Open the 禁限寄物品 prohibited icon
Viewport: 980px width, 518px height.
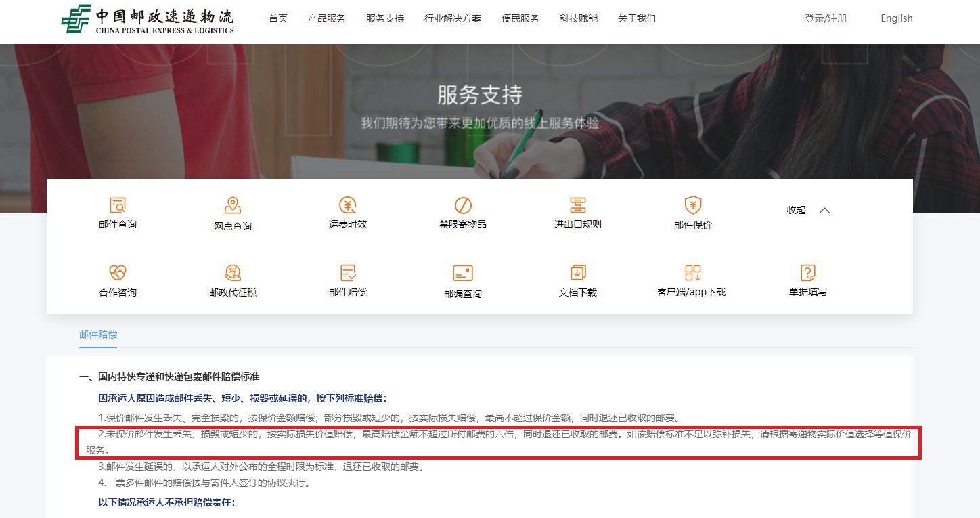[463, 205]
